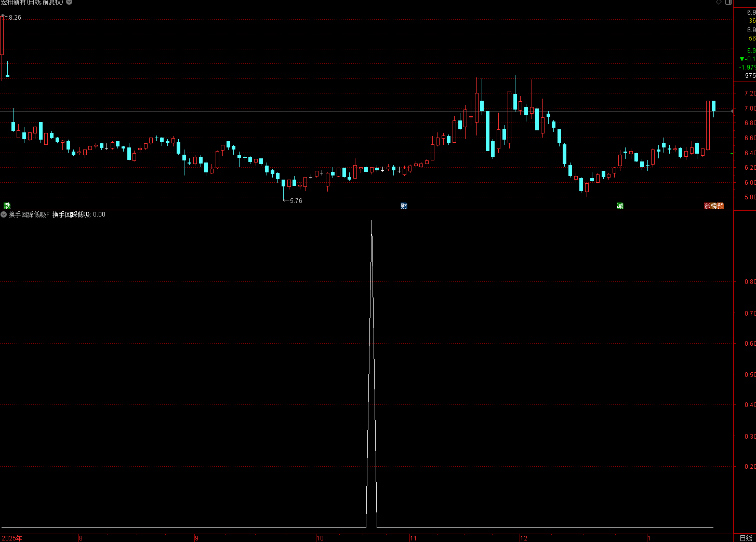756x542 pixels.
Task: Click the green -1.97% change value
Action: (x=748, y=67)
